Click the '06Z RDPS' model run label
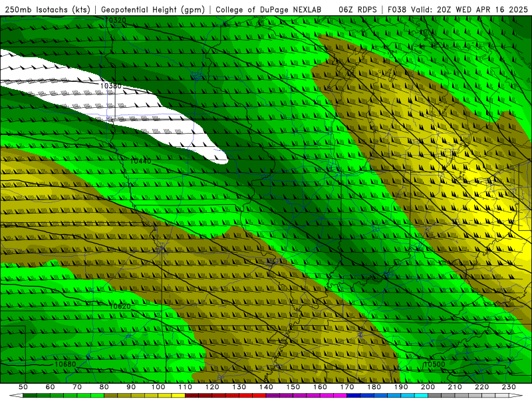 (358, 10)
